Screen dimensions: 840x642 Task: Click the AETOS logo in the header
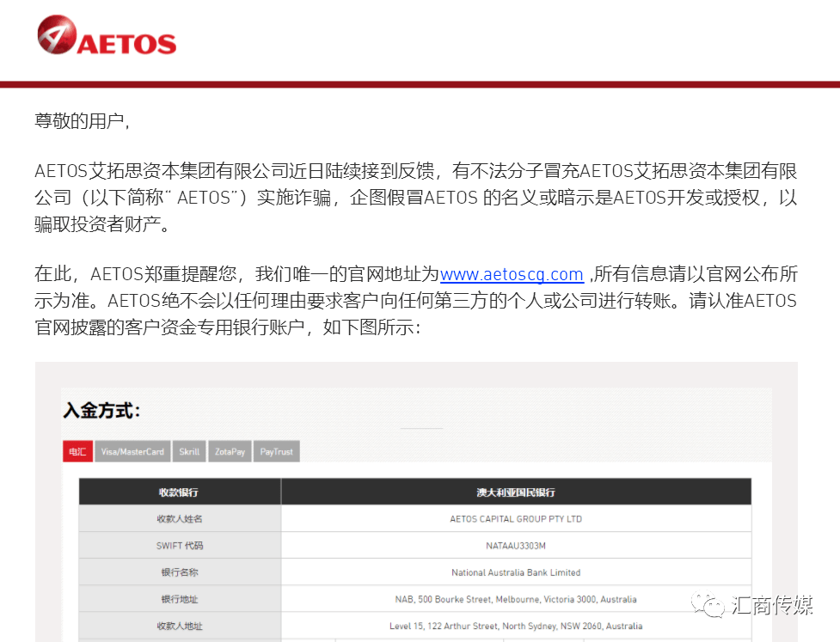click(107, 35)
